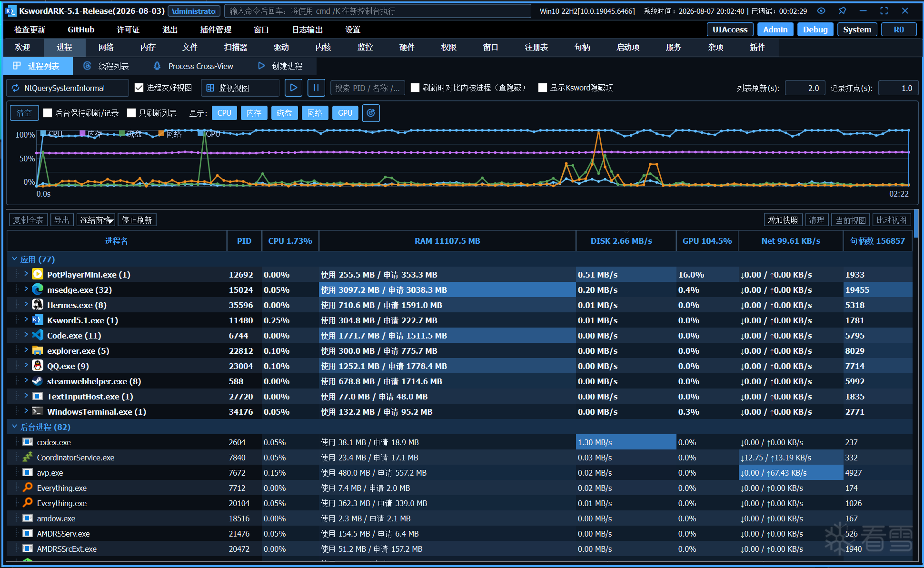This screenshot has height=568, width=924.
Task: Pin the window with the pushpin icon
Action: [842, 11]
